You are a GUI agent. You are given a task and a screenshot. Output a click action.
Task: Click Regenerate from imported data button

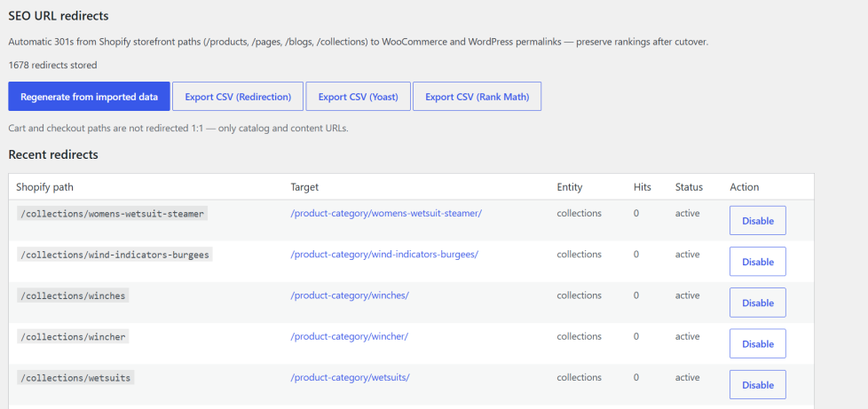pyautogui.click(x=89, y=97)
